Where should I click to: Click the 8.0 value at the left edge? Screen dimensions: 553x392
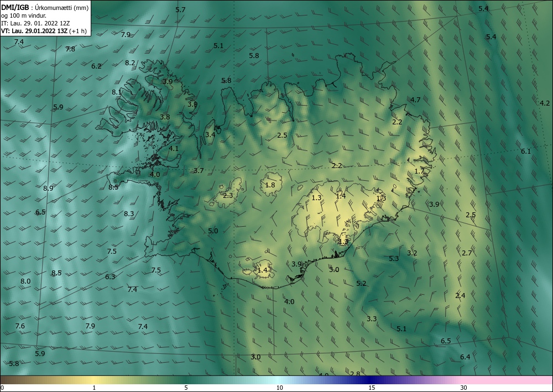pos(25,281)
